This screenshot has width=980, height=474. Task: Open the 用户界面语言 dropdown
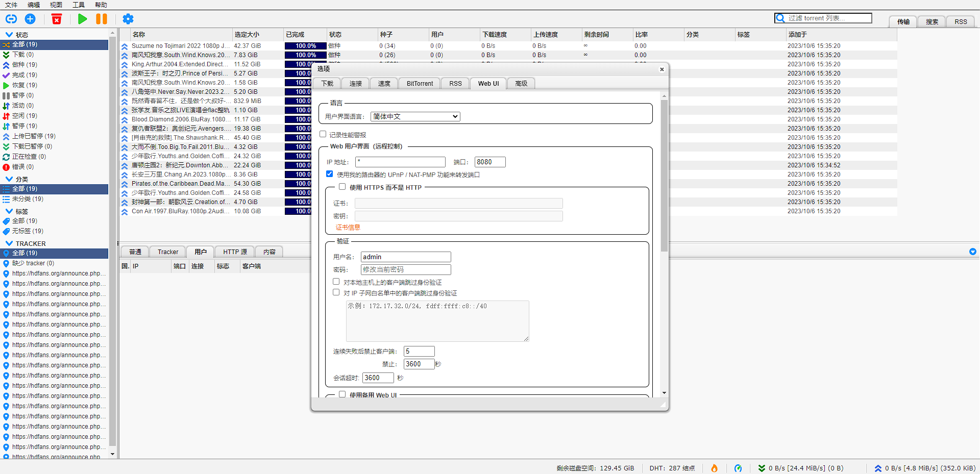[415, 116]
